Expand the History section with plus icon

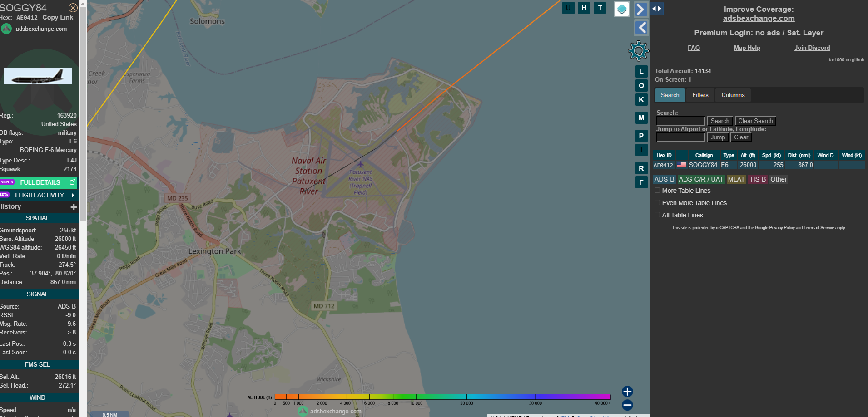point(74,207)
